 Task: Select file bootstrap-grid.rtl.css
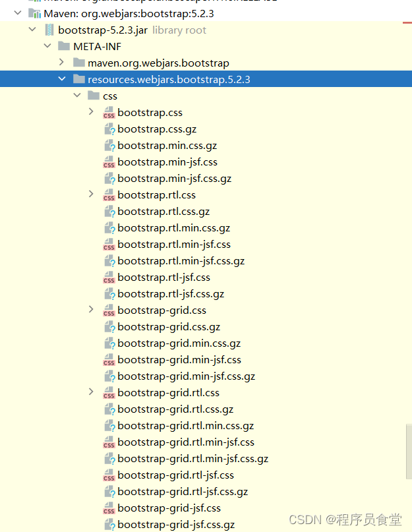169,393
